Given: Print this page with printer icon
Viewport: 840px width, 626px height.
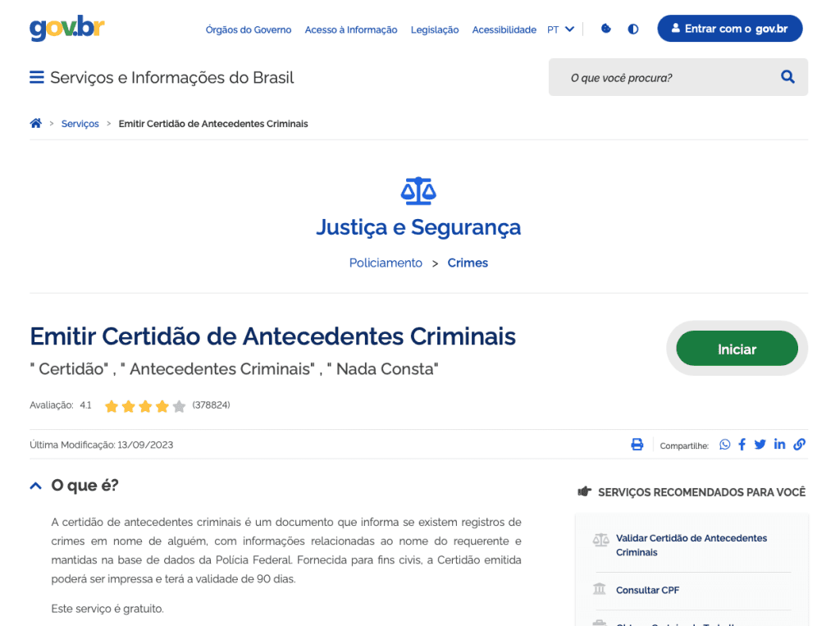Looking at the screenshot, I should pos(637,445).
